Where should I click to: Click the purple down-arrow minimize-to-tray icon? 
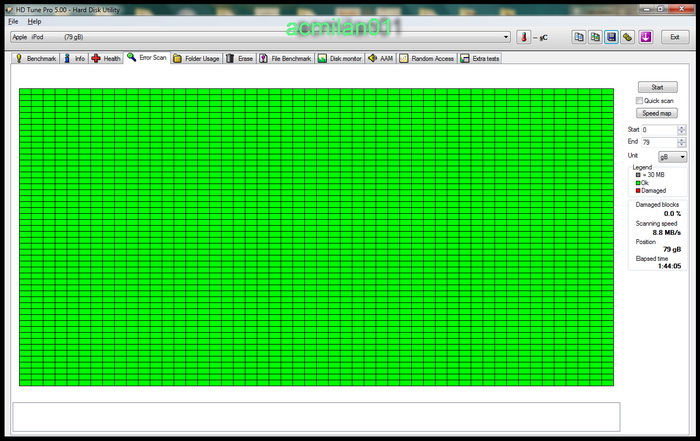pyautogui.click(x=646, y=37)
